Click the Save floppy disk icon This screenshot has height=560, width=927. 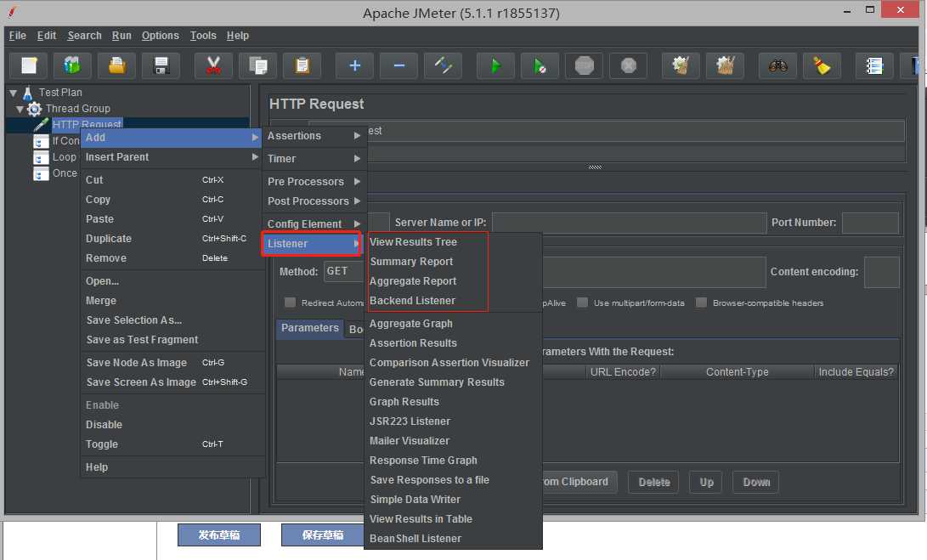(x=161, y=65)
